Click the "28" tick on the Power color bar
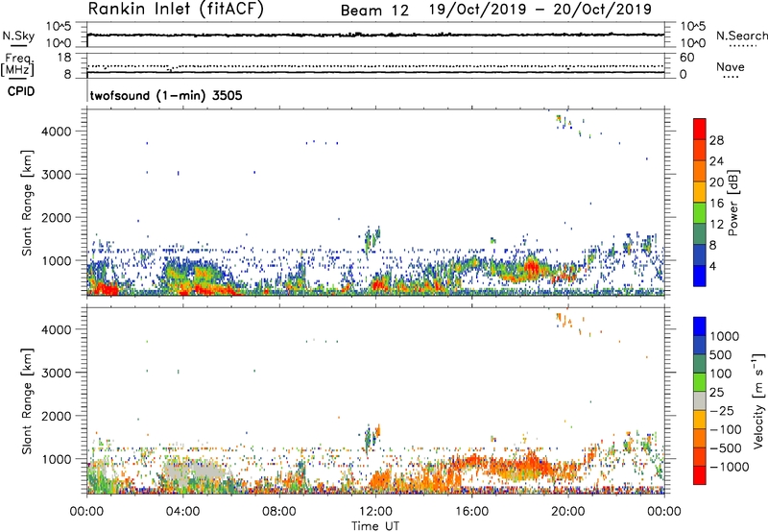The image size is (768, 532). pos(716,140)
